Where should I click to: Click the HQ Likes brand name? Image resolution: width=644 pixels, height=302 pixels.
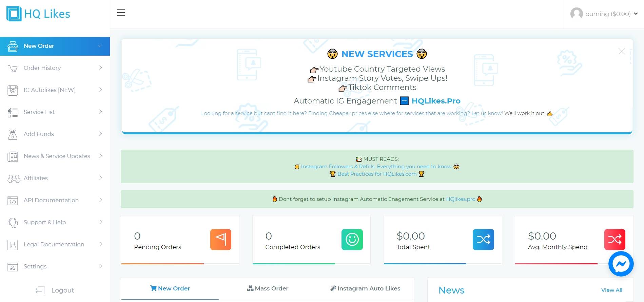click(x=47, y=14)
